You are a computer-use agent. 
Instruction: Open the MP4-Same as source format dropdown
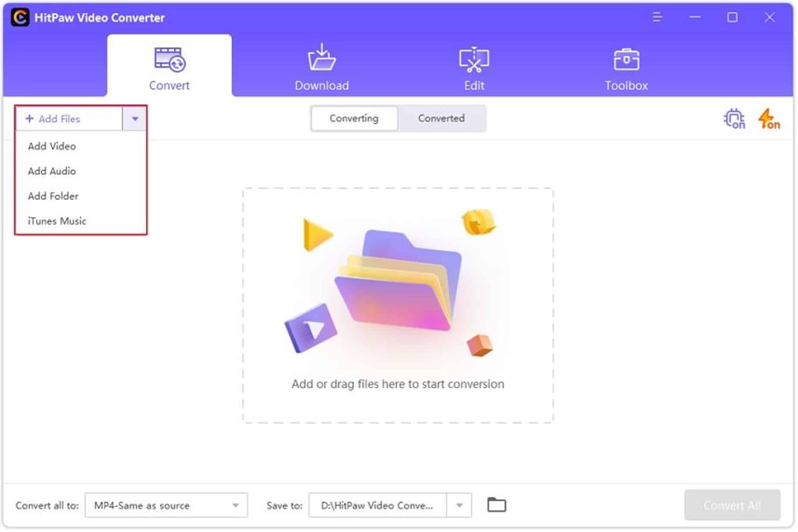pos(166,505)
